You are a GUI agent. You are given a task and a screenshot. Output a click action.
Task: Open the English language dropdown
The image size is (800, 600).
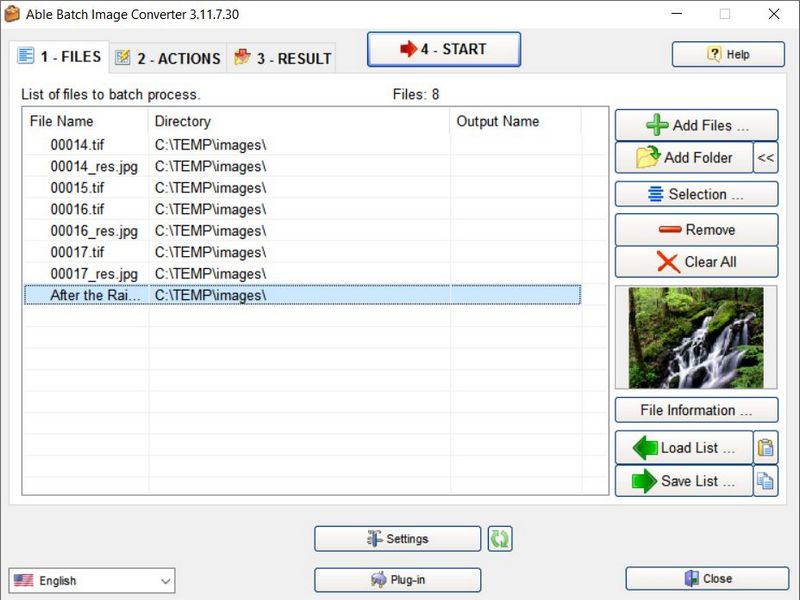coord(92,580)
